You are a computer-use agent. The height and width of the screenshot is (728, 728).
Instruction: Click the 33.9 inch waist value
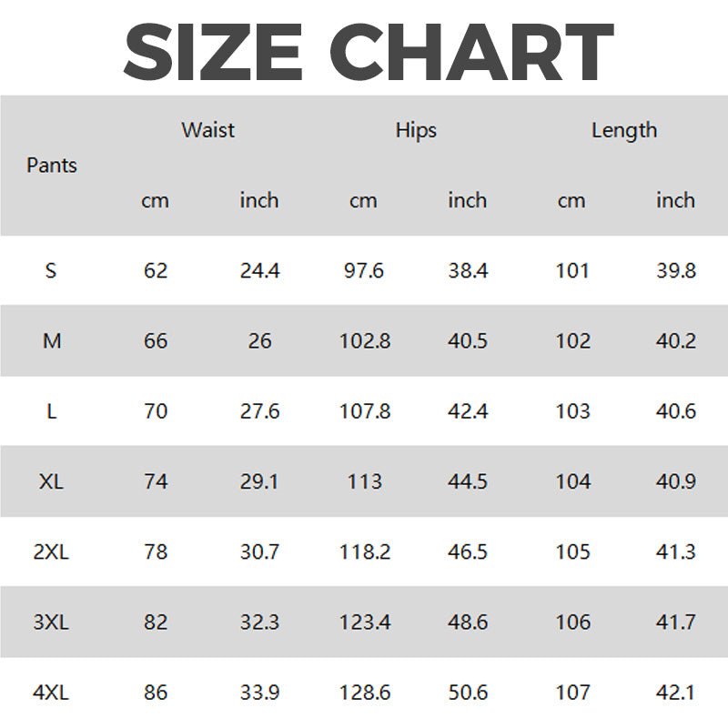coord(259,693)
